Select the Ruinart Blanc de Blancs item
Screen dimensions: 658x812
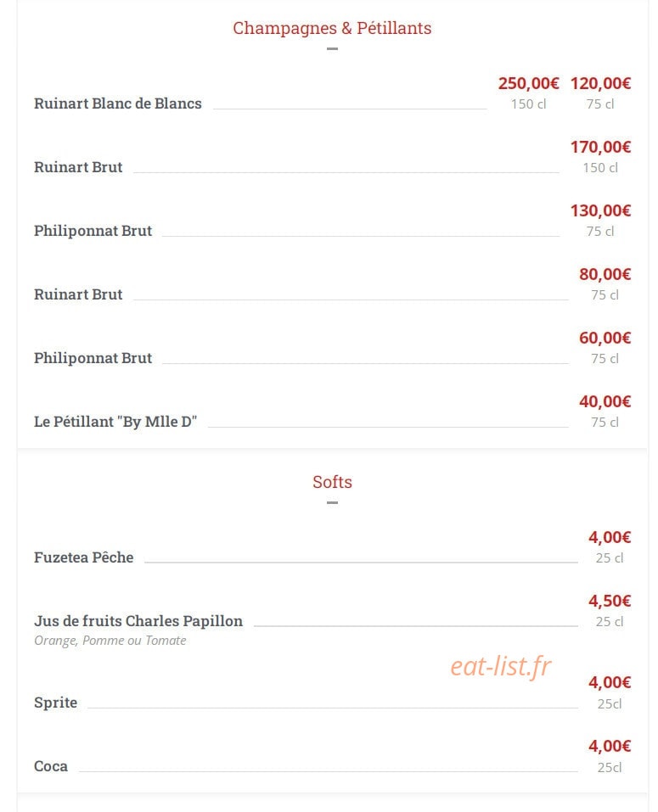coord(118,104)
